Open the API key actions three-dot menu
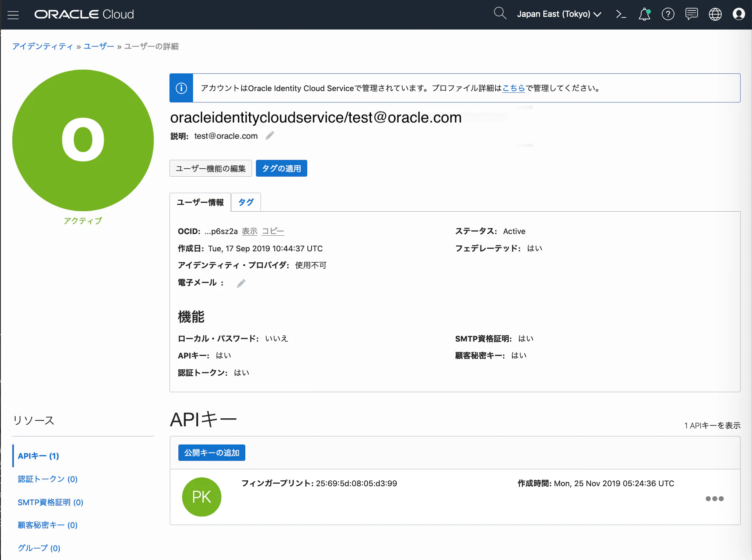 click(x=714, y=499)
